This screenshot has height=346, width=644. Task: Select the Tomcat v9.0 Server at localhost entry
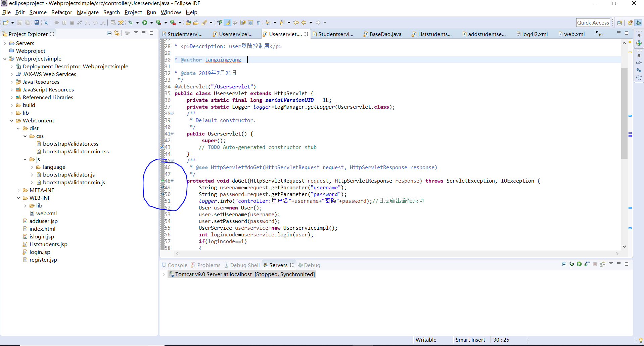coord(242,274)
